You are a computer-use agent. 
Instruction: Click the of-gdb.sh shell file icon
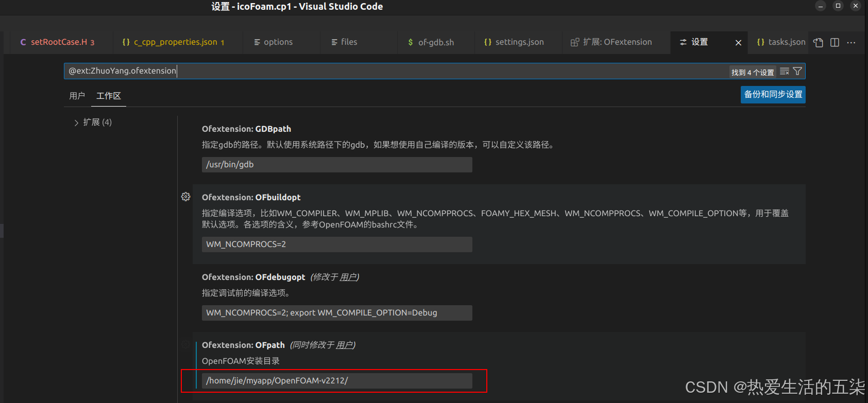tap(411, 42)
